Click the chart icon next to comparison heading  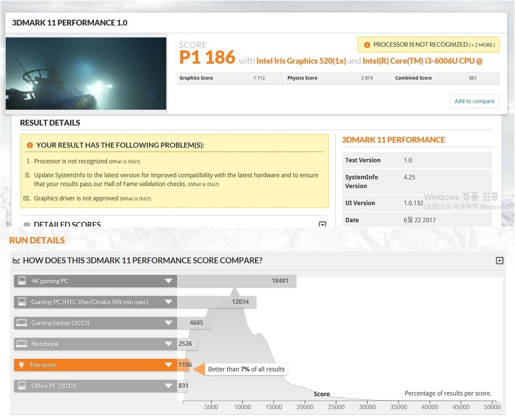pyautogui.click(x=16, y=261)
